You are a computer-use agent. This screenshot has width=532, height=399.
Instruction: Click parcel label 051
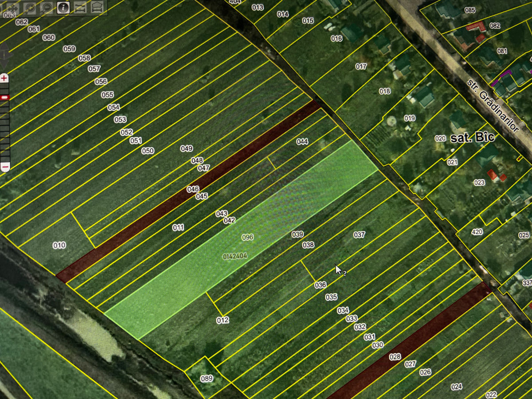tap(136, 141)
